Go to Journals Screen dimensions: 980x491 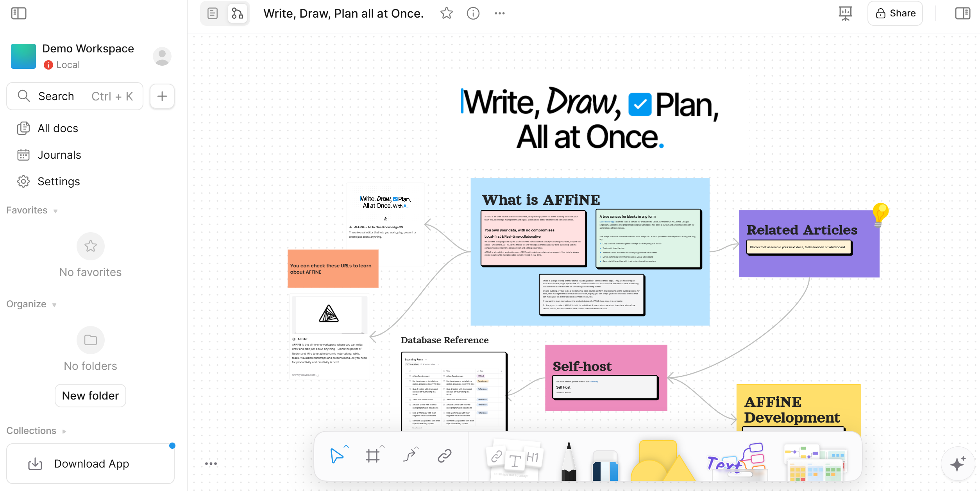[59, 155]
